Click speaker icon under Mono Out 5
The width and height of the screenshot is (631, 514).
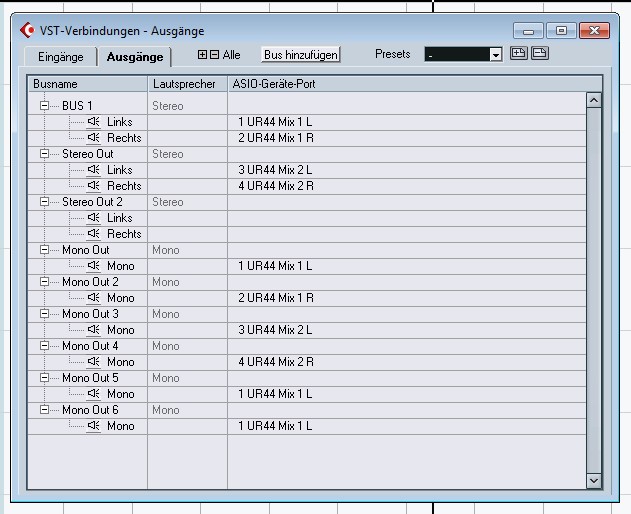coord(93,394)
